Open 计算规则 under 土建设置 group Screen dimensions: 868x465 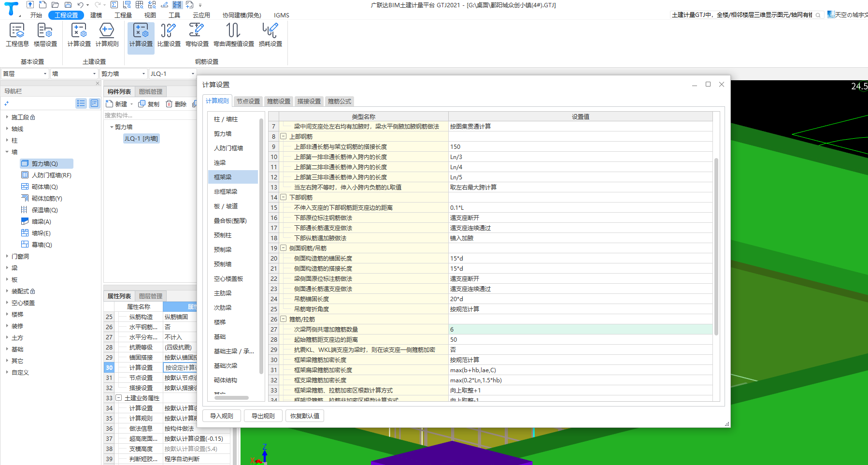point(107,35)
